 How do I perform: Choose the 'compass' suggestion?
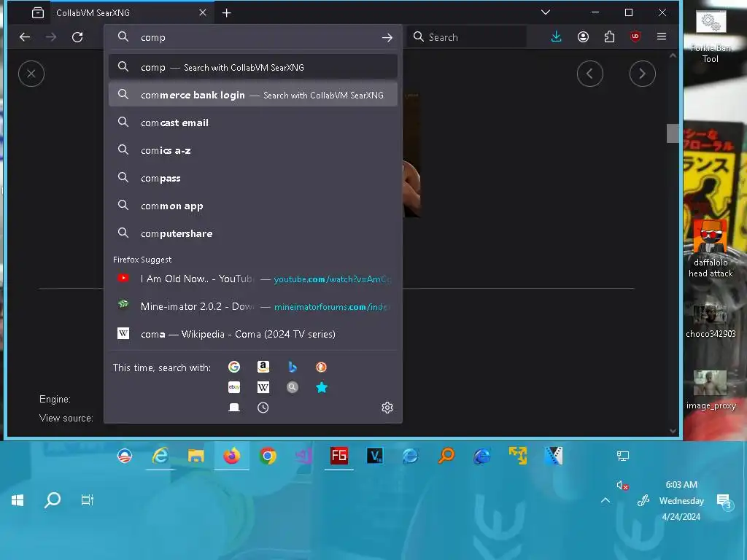(x=253, y=178)
